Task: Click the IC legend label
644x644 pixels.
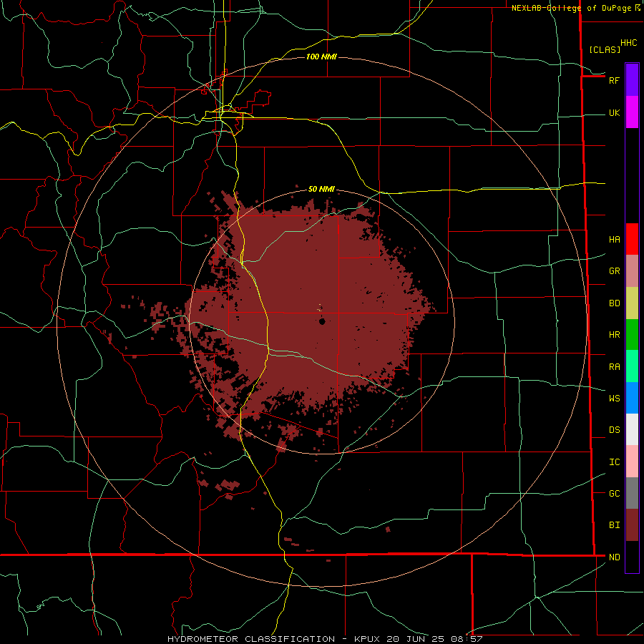Action: point(614,462)
